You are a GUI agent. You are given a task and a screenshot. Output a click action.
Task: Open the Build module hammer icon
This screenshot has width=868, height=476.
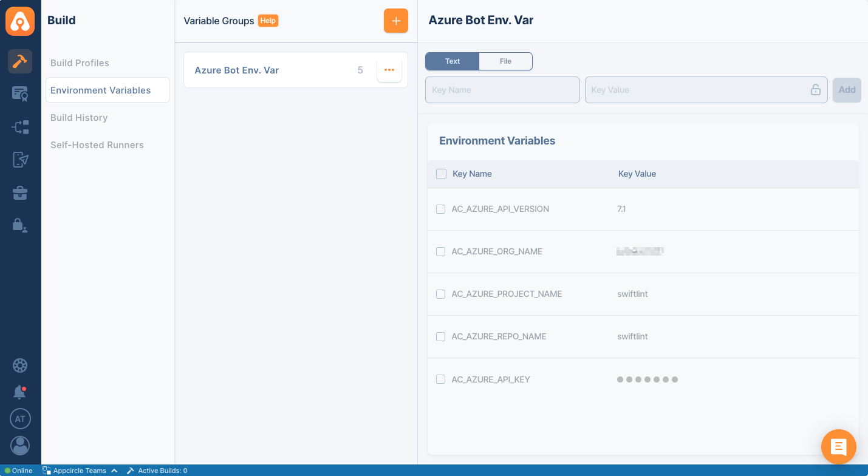click(x=20, y=61)
